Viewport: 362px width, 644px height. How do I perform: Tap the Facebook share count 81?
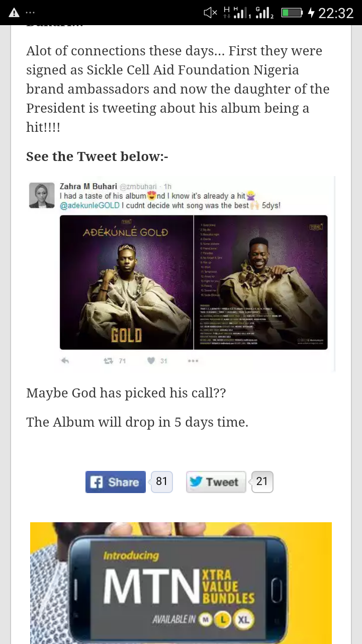pos(161,481)
